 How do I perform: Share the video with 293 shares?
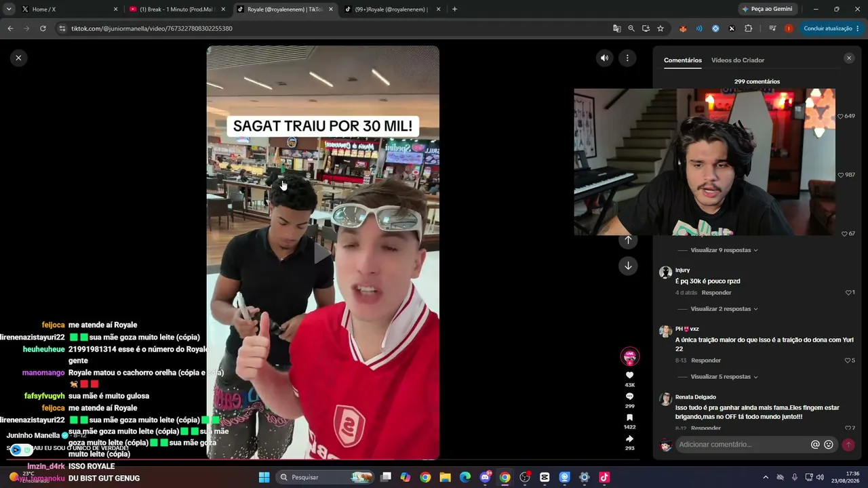tap(629, 439)
